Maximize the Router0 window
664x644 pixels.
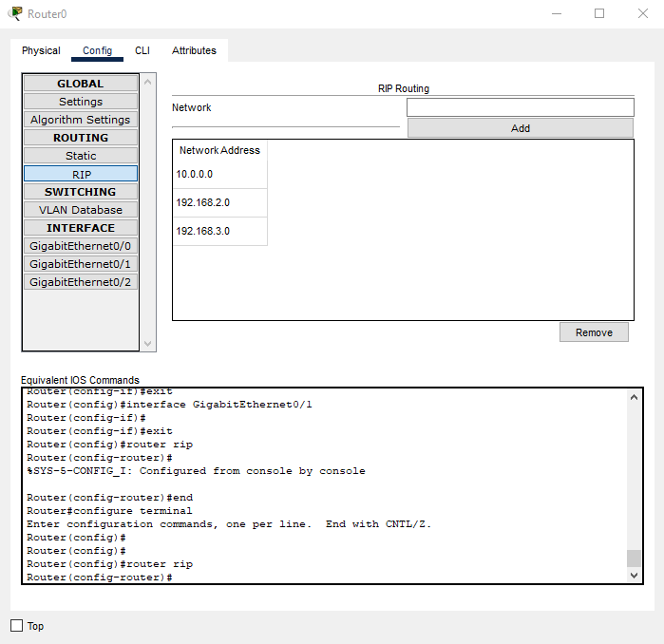point(599,14)
